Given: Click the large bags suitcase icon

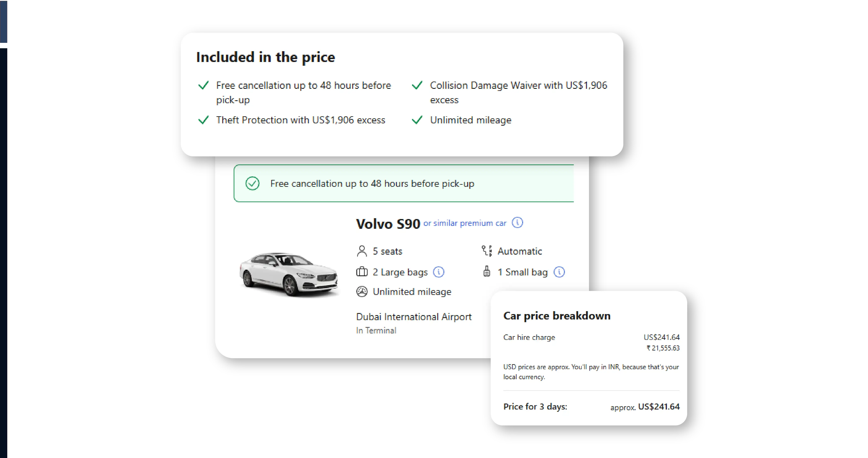Looking at the screenshot, I should click(362, 272).
